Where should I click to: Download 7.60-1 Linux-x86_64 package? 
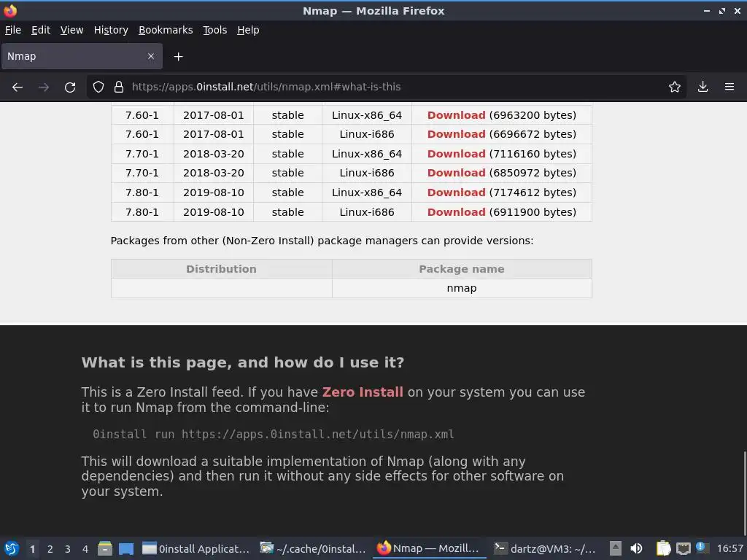(x=456, y=115)
